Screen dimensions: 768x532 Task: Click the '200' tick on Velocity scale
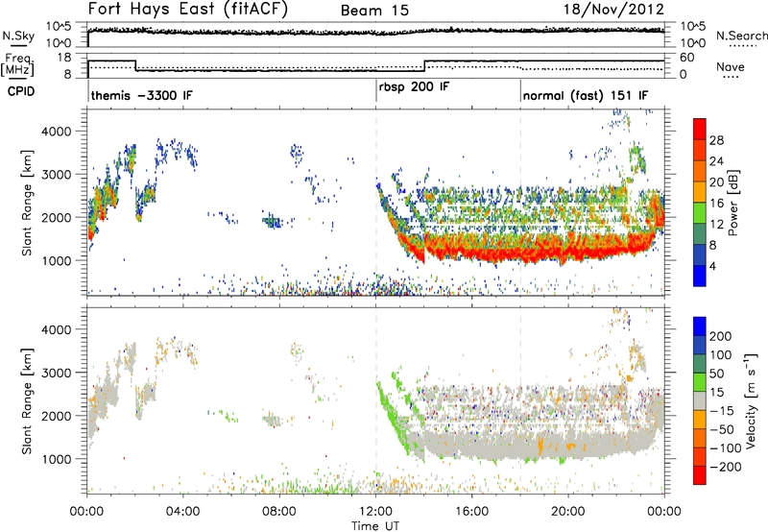[x=721, y=336]
